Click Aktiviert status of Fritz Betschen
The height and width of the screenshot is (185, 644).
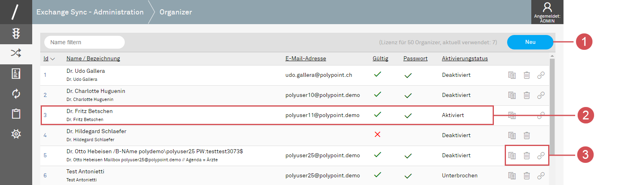(x=453, y=115)
